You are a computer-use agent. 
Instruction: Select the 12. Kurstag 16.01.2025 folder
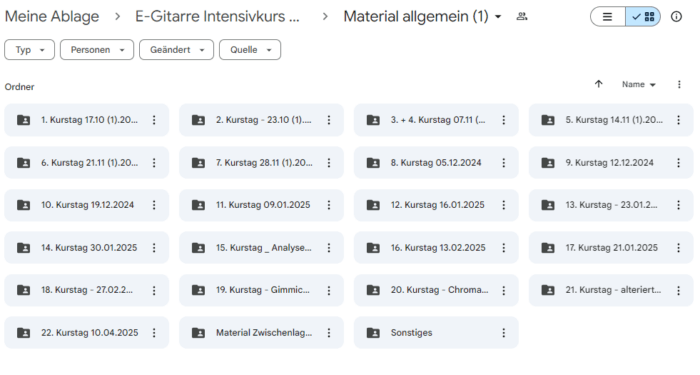pyautogui.click(x=436, y=205)
